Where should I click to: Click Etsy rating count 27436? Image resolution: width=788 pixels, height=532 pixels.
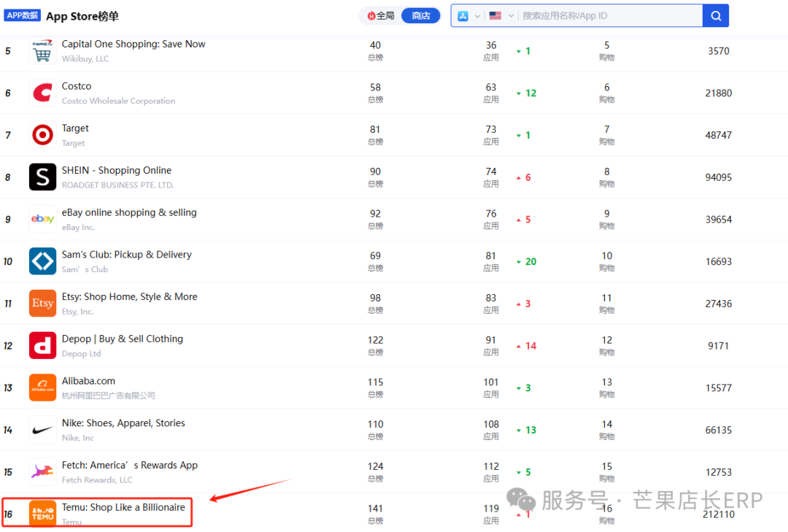click(719, 304)
